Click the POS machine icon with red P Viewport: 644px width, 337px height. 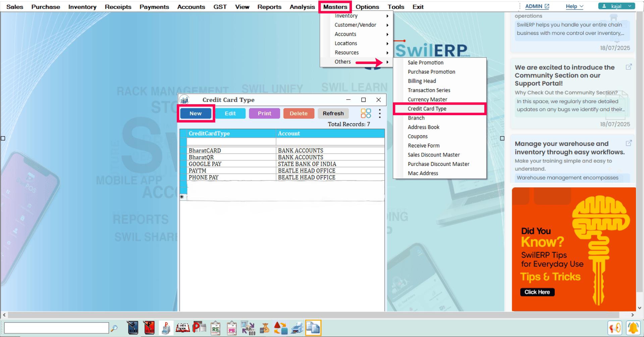point(166,328)
